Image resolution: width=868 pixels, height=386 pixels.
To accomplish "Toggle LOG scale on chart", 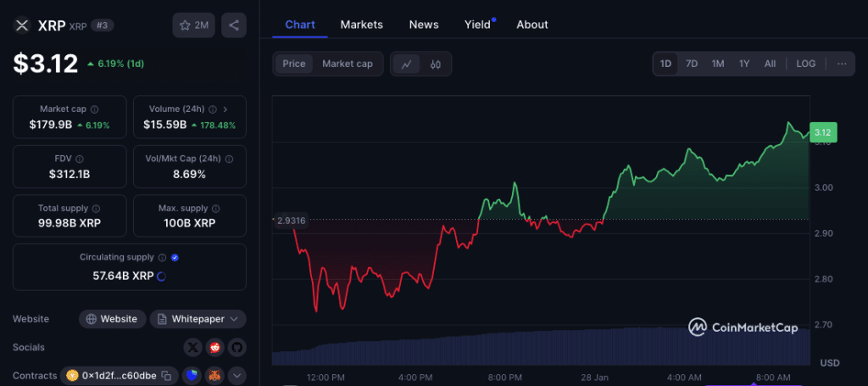I will [806, 64].
